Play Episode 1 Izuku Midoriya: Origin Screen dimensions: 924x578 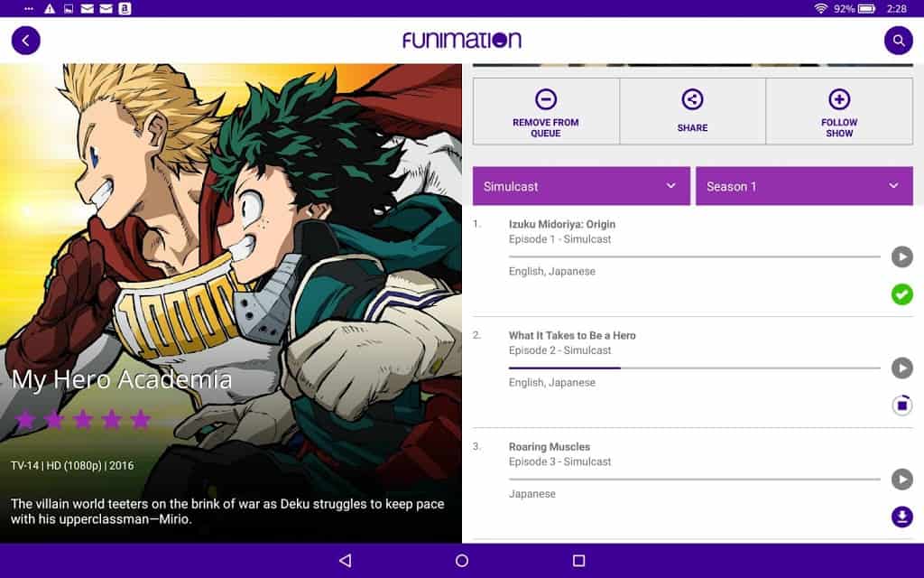click(901, 256)
